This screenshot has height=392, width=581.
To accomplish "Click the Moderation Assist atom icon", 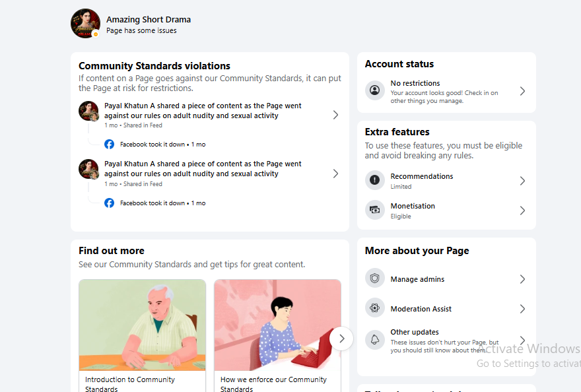I will click(x=374, y=308).
